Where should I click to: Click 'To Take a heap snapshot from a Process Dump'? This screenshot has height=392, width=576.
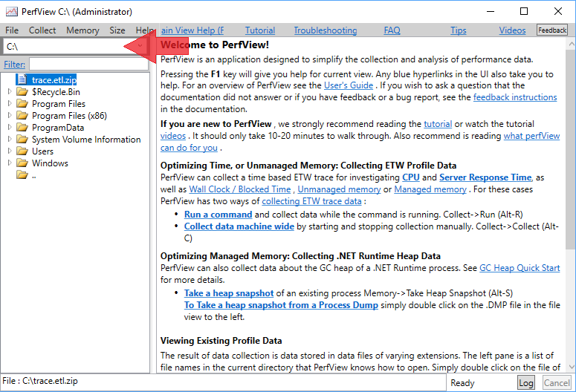[x=281, y=304]
